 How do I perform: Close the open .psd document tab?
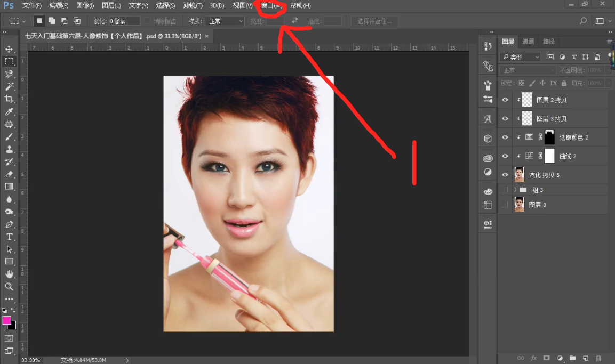(x=207, y=36)
